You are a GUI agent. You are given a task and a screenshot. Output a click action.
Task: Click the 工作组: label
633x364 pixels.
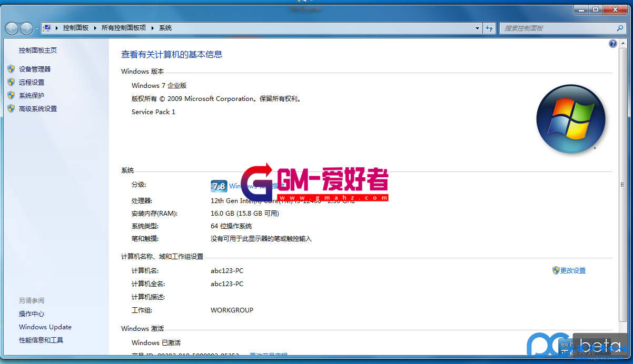(x=142, y=310)
